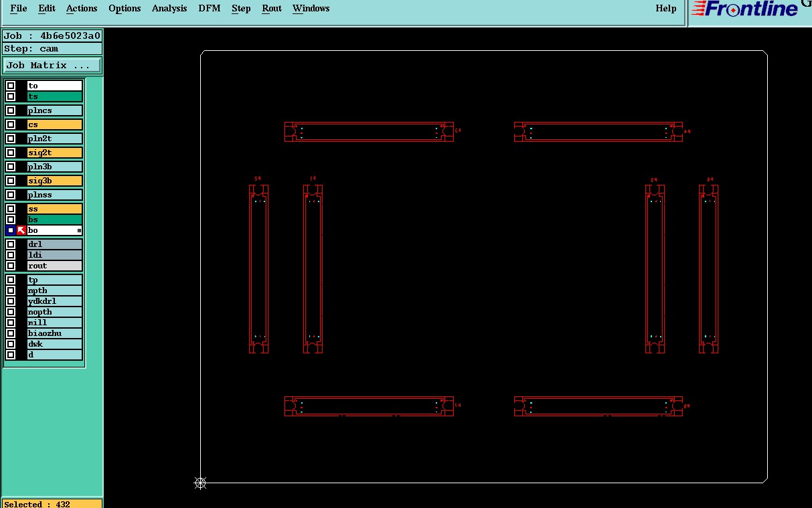
Task: Toggle display checkbox for layer dwk
Action: click(x=11, y=344)
